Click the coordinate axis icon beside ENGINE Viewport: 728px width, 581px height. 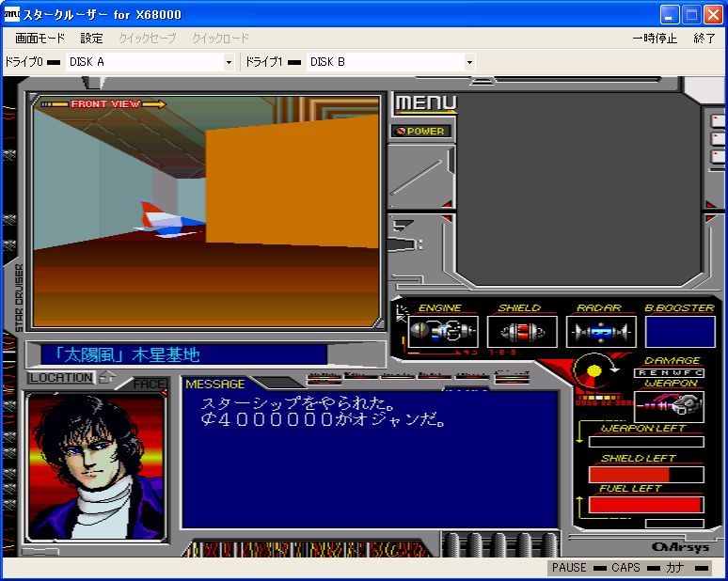pos(402,313)
